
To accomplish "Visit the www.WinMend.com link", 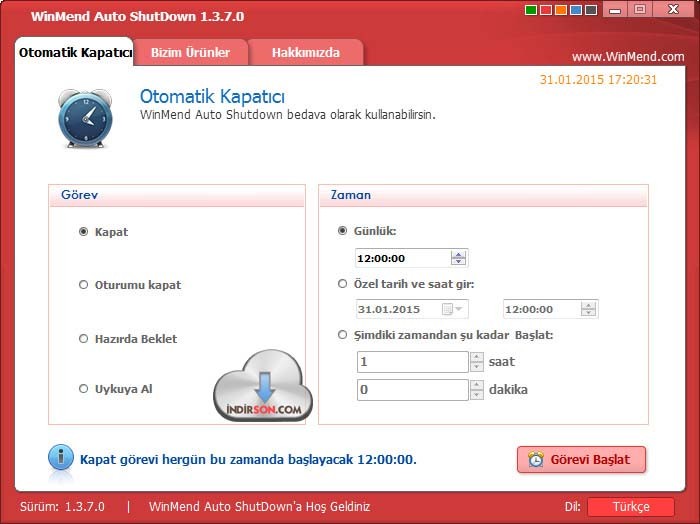I will click(628, 57).
